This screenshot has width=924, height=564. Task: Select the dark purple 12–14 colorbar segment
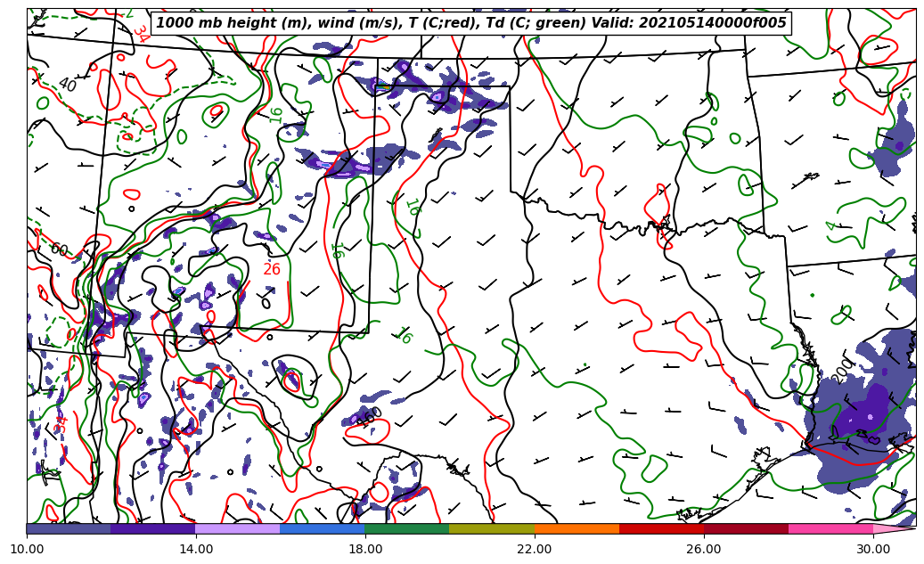click(x=153, y=528)
